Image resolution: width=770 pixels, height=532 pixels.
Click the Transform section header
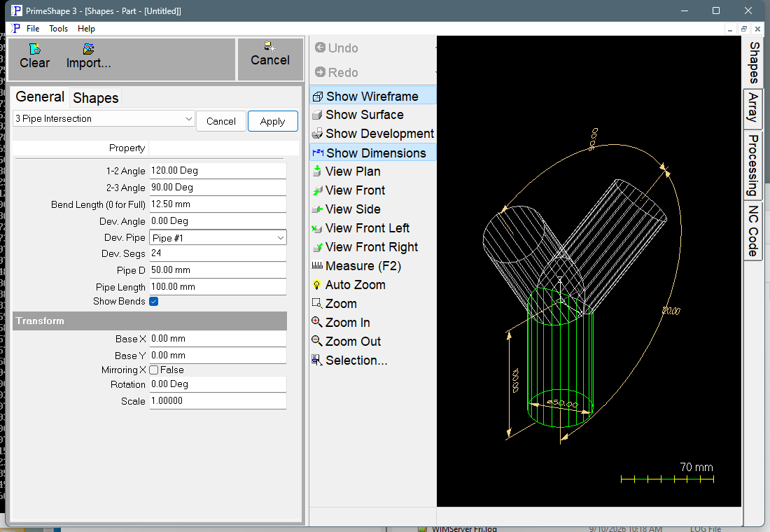click(x=150, y=321)
